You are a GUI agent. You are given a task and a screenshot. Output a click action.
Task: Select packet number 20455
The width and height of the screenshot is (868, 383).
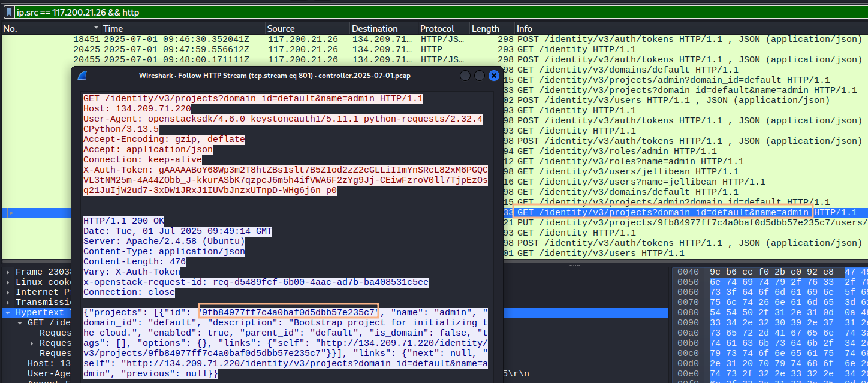click(x=434, y=59)
